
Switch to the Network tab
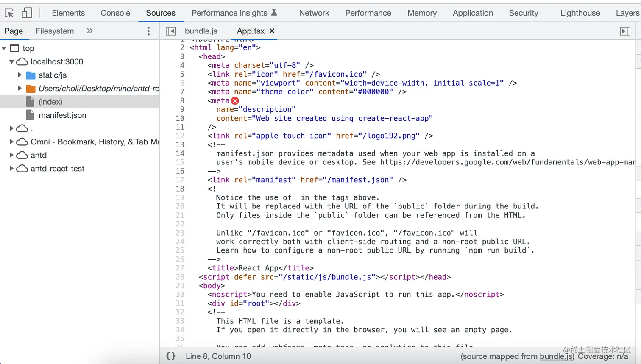(x=314, y=13)
